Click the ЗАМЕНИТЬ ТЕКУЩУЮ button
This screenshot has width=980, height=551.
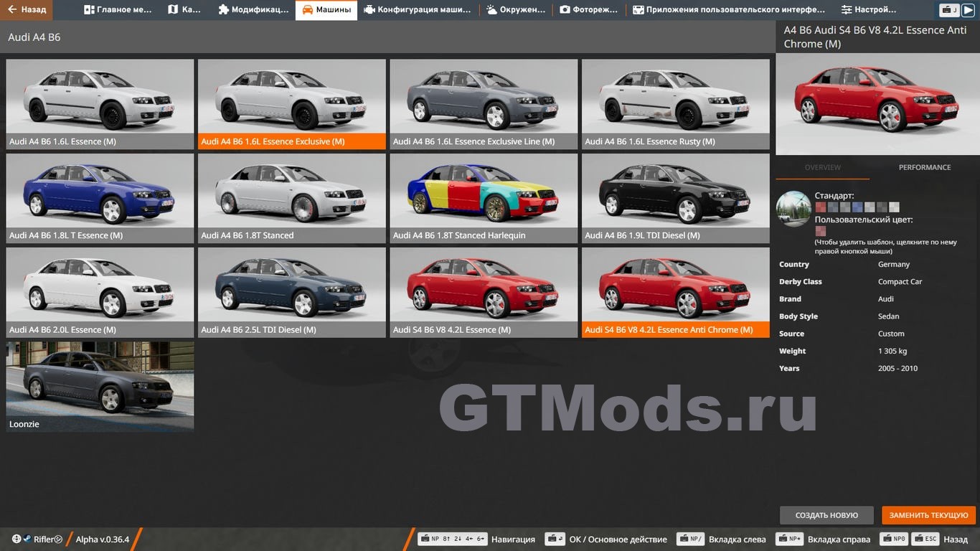929,515
